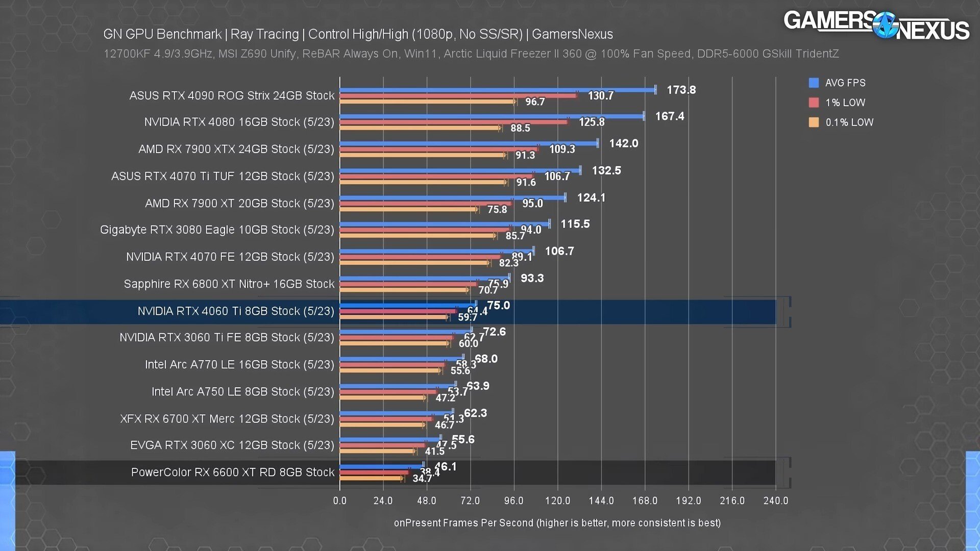
Task: Click the blue AVG FPS legend swatch
Action: point(814,83)
